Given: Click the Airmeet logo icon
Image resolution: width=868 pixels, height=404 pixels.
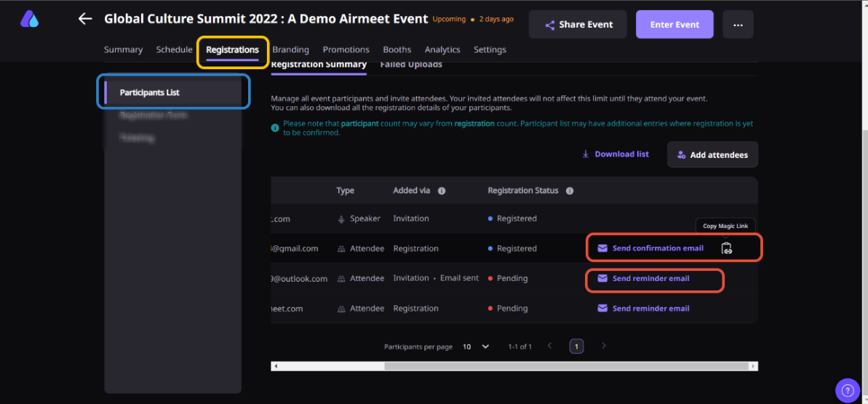Looking at the screenshot, I should [29, 18].
